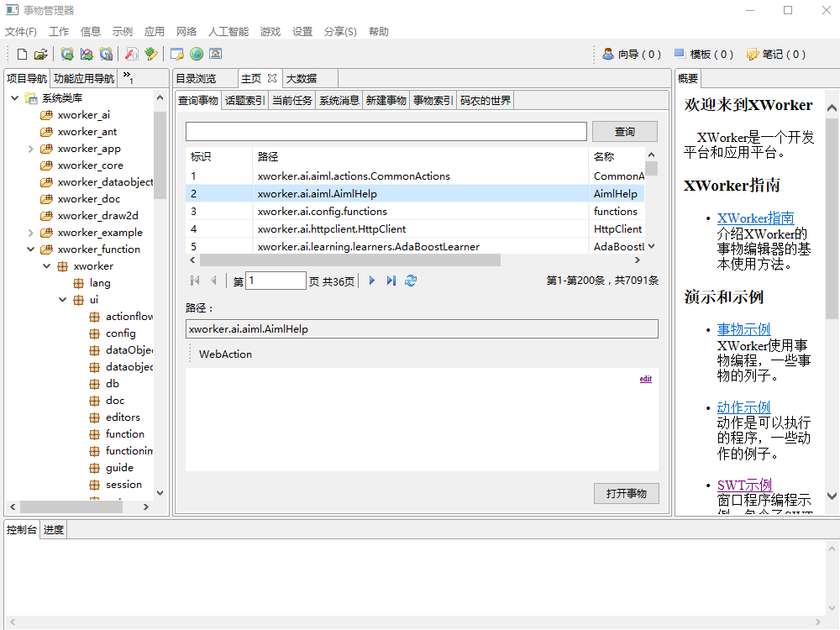Click the refresh icon in pagination bar
The width and height of the screenshot is (840, 630).
pyautogui.click(x=411, y=281)
